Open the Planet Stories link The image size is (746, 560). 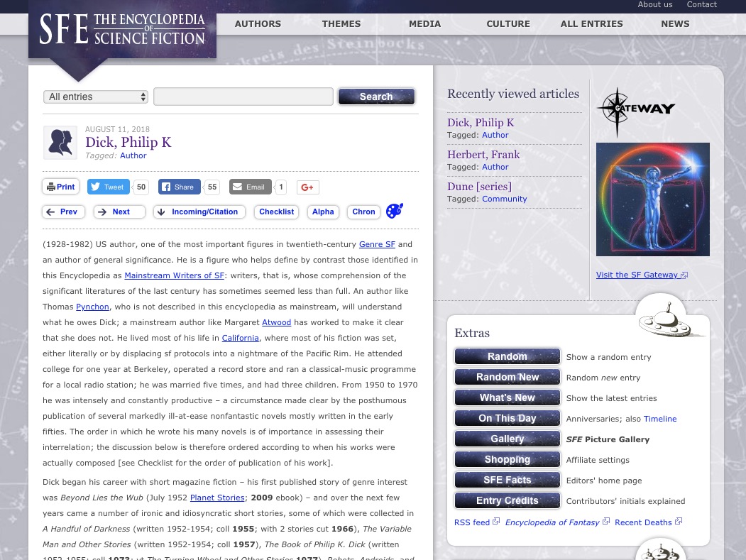217,498
